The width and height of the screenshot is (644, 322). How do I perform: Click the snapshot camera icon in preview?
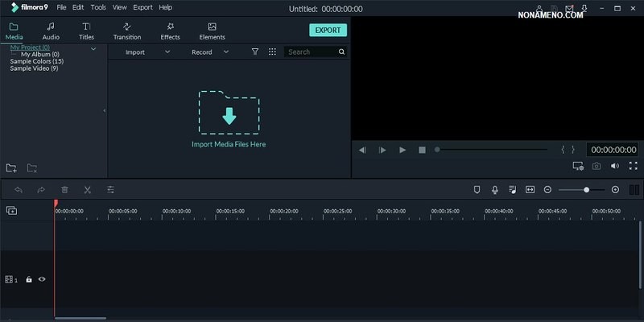click(597, 167)
